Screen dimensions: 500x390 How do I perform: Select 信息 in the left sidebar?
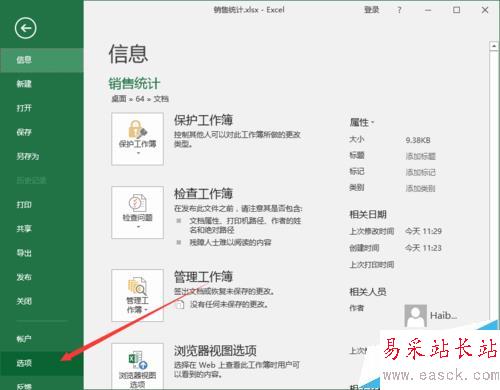pos(42,60)
